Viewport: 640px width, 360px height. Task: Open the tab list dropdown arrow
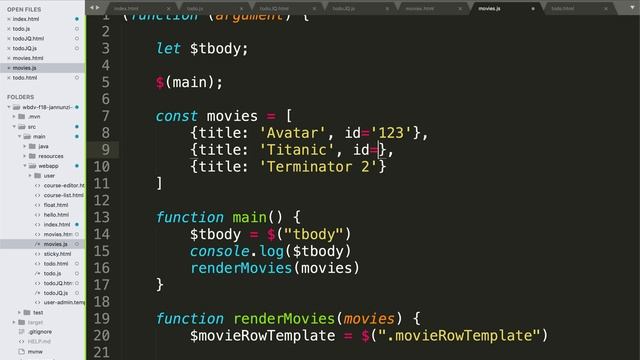pyautogui.click(x=632, y=8)
